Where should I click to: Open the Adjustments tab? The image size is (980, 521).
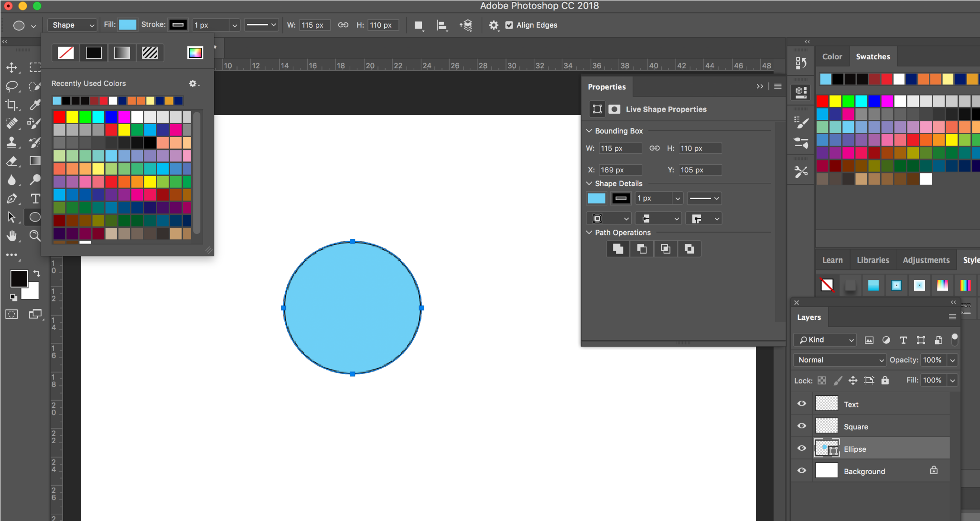[x=926, y=260]
